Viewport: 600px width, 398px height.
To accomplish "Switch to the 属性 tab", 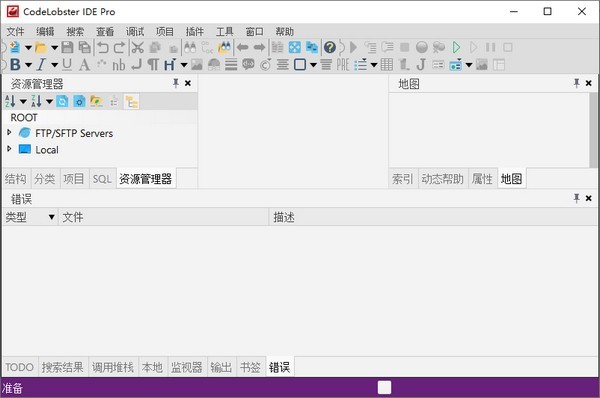I will click(x=482, y=179).
